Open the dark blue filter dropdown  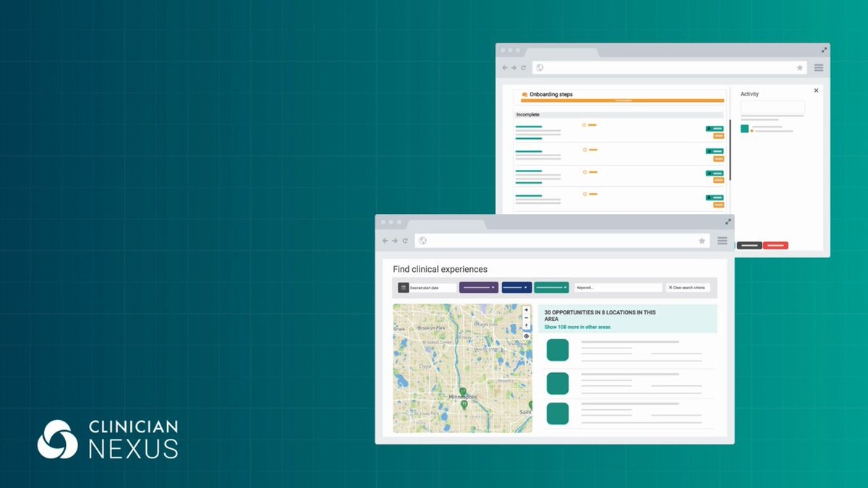(x=516, y=288)
